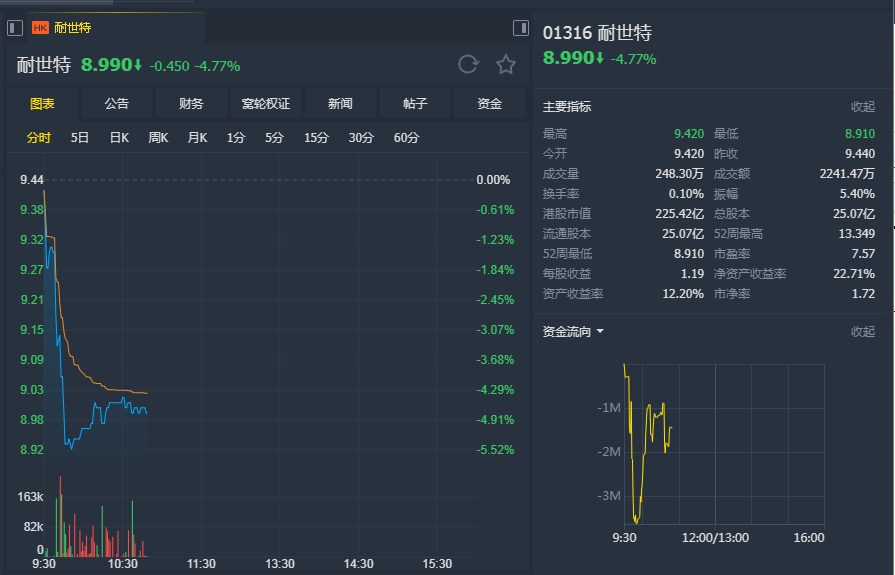Click the HK market badge icon
The height and width of the screenshot is (575, 895).
pos(40,28)
